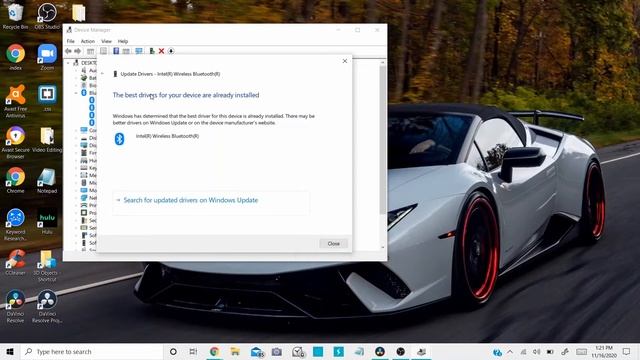Collapse the DESKTOP root node in device tree

pyautogui.click(x=68, y=63)
